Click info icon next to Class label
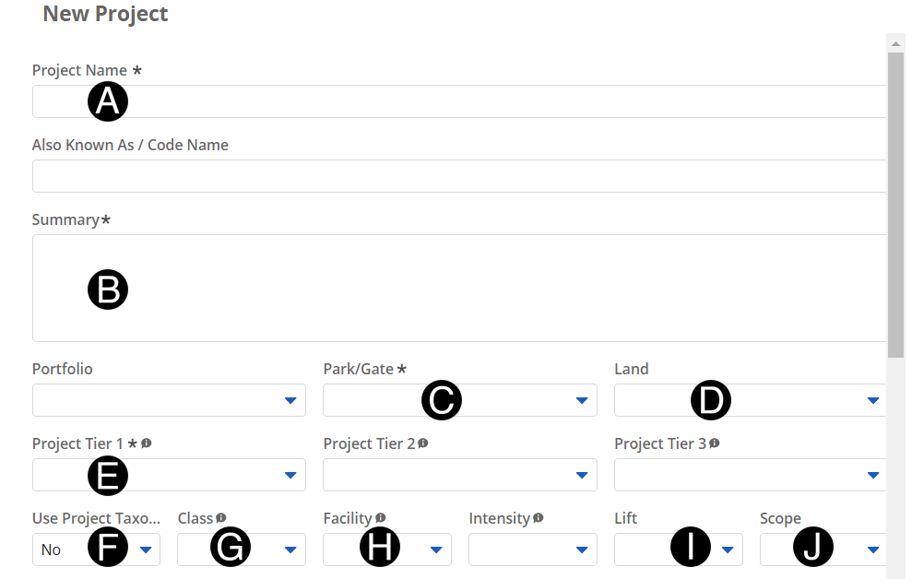924x579 pixels. point(221,518)
